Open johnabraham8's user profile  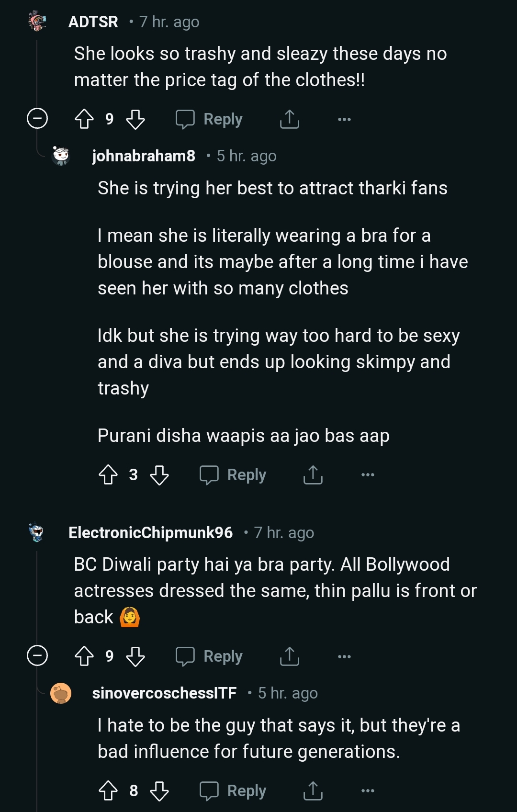144,156
